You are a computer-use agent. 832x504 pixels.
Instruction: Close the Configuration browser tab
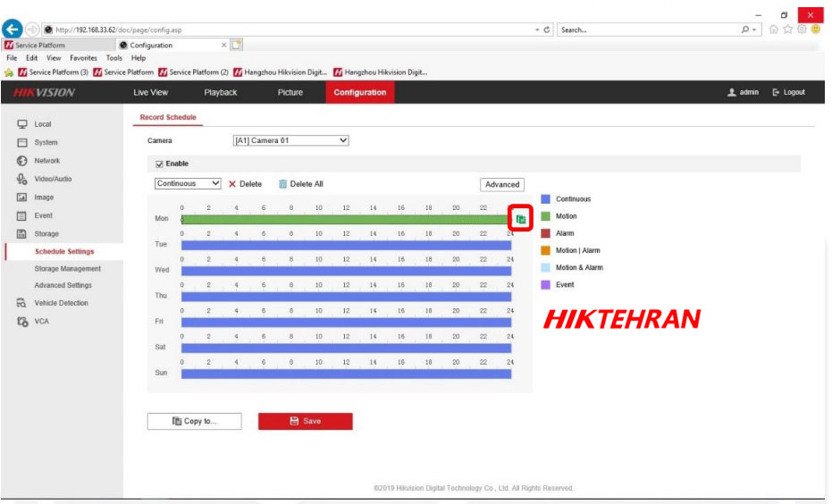click(224, 45)
